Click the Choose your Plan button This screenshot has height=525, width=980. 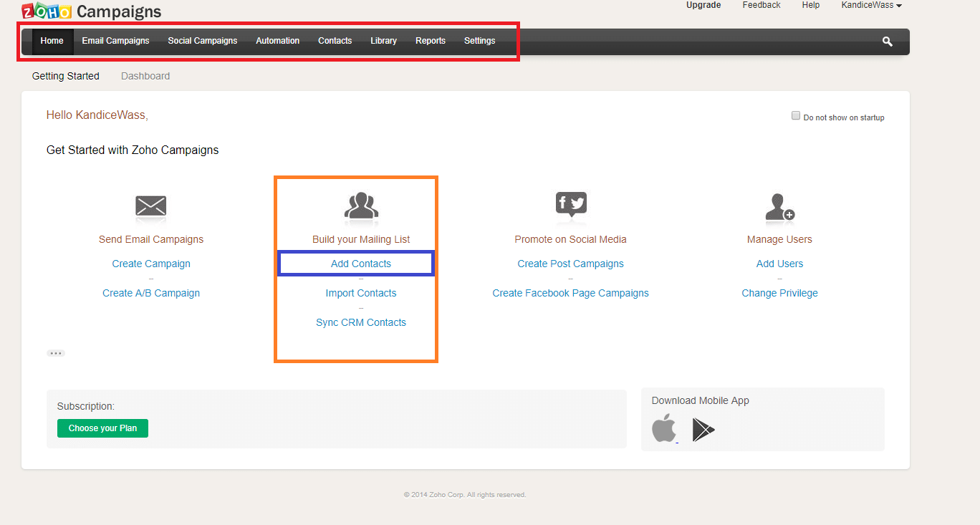point(102,428)
